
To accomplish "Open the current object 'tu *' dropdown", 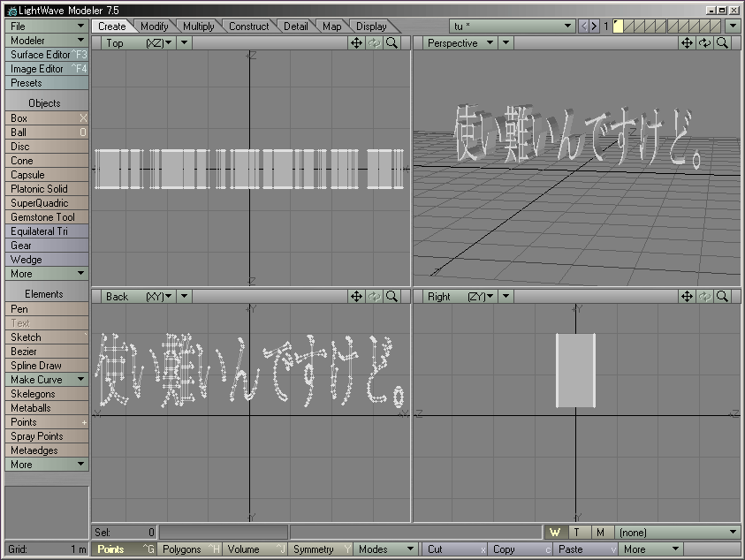I will pyautogui.click(x=513, y=26).
